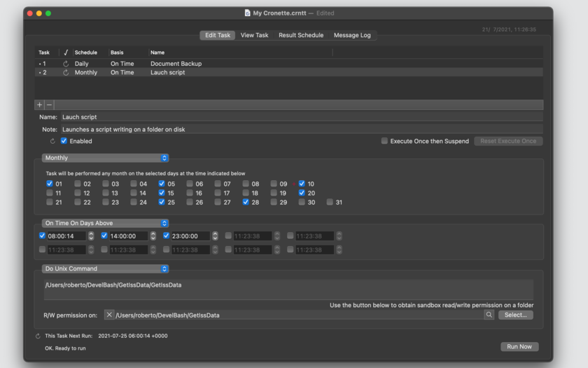Switch to the View Task tab
The height and width of the screenshot is (368, 588).
(x=254, y=35)
